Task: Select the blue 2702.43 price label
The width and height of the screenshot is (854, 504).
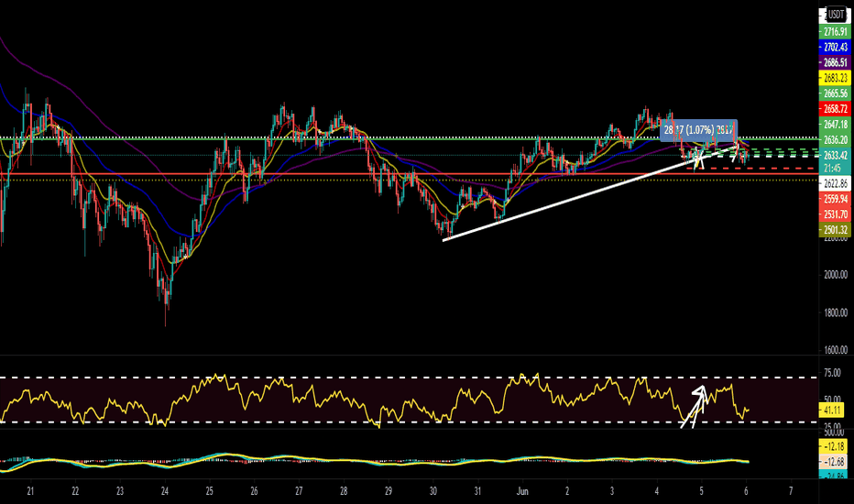Action: [x=835, y=48]
